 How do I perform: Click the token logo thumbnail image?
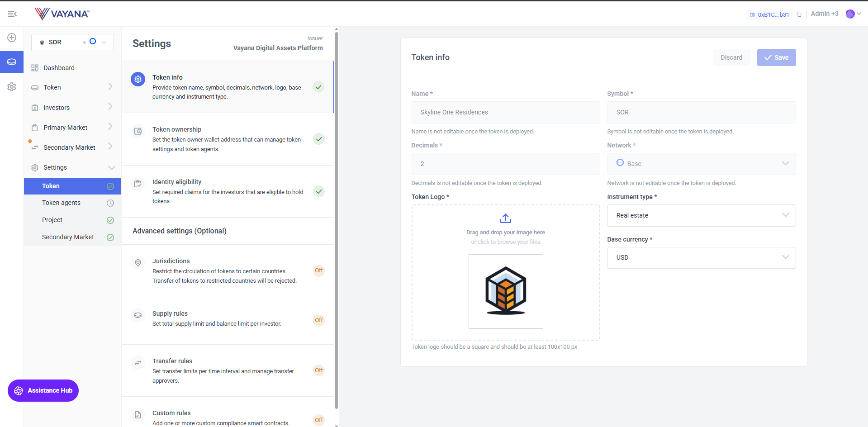pos(506,291)
